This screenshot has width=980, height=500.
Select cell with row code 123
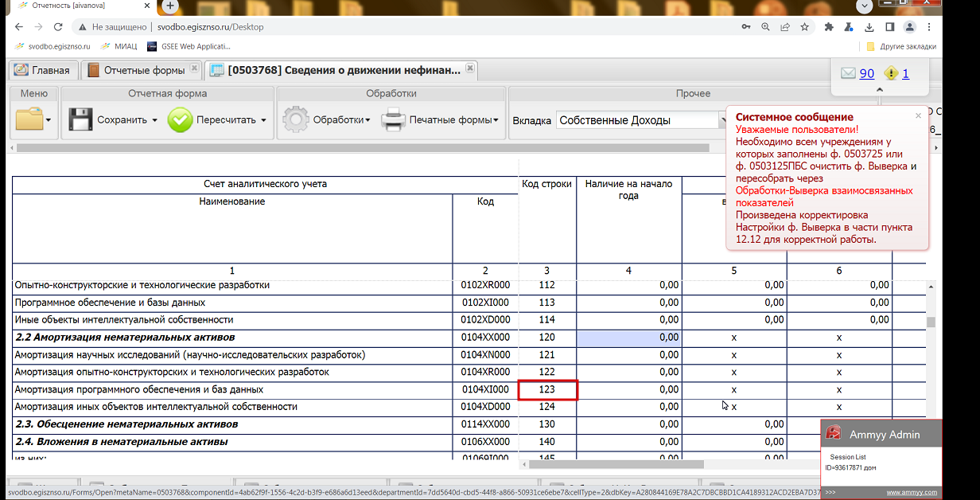(547, 389)
